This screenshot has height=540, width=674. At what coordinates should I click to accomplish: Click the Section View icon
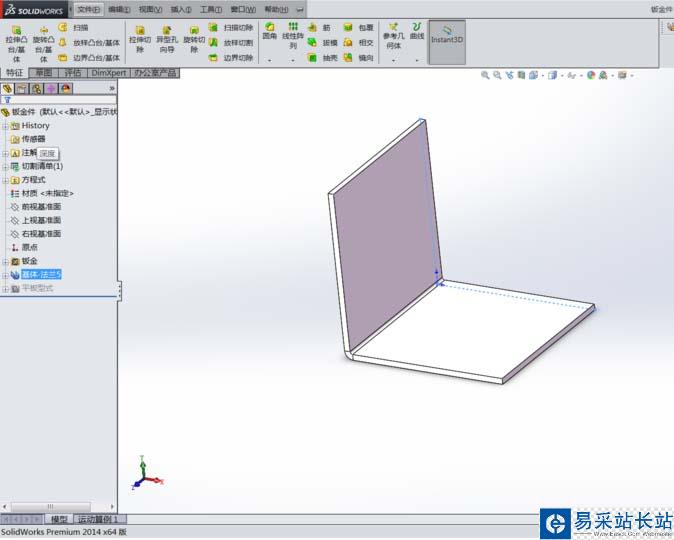(521, 75)
